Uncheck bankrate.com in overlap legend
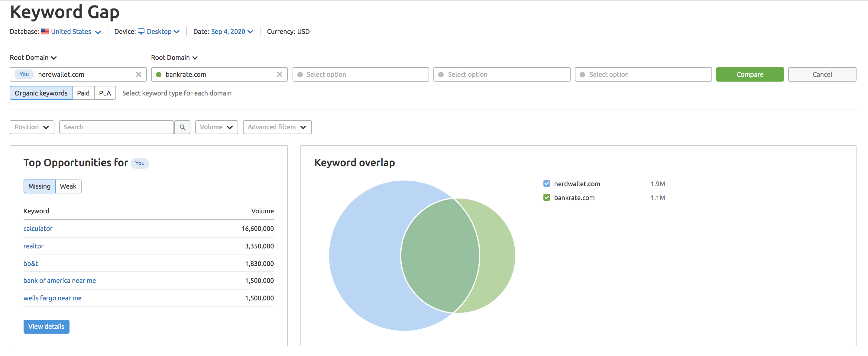This screenshot has height=356, width=868. pyautogui.click(x=546, y=198)
